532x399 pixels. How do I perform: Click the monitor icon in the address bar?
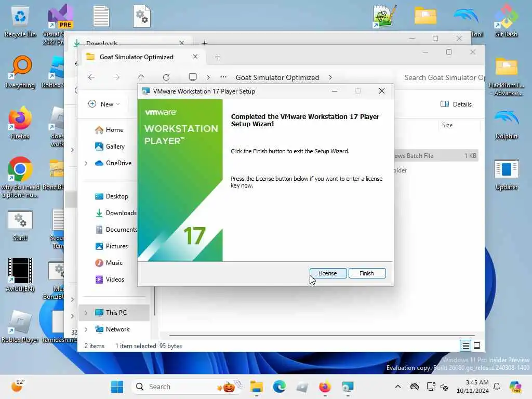click(193, 77)
